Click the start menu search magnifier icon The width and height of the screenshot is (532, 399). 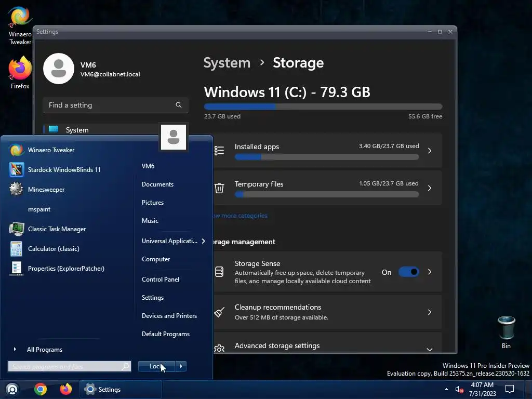tap(126, 366)
